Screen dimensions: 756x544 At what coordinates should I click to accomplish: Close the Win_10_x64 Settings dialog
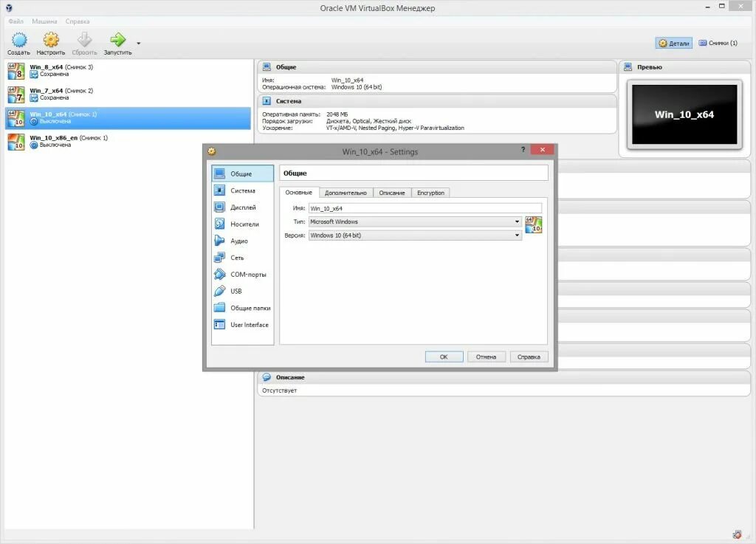(x=543, y=150)
